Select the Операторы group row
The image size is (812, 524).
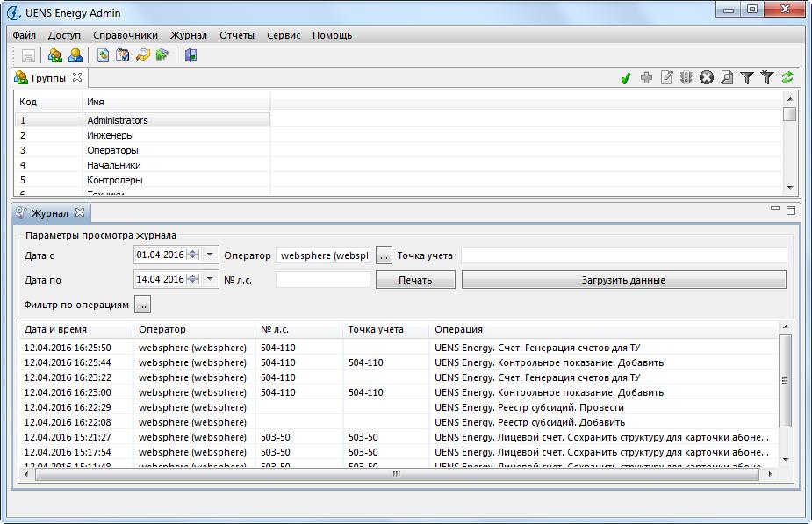pos(142,150)
